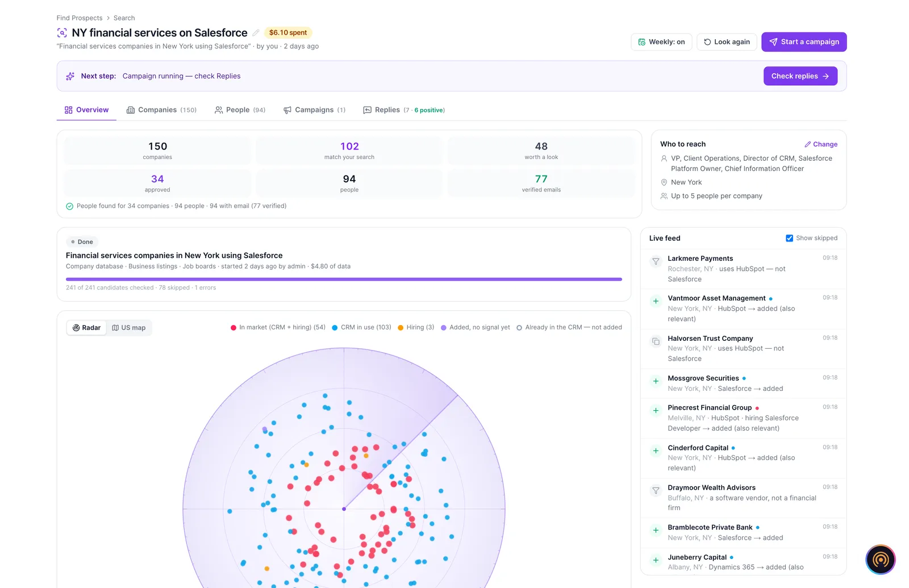The width and height of the screenshot is (909, 588).
Task: Click the plus icon next to Pinecrest Financial Group
Action: (x=656, y=411)
